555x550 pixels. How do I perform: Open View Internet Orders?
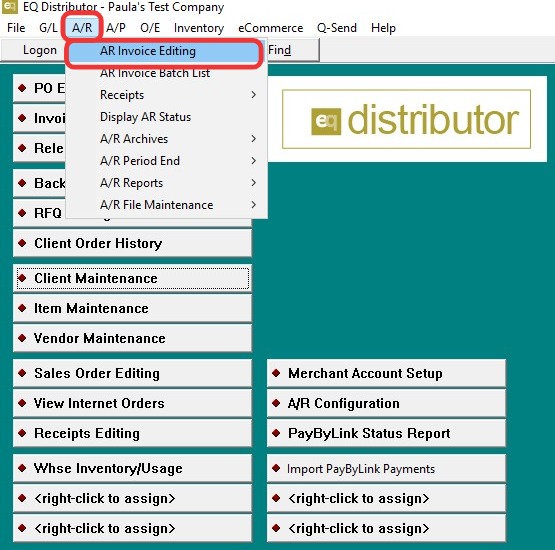click(x=132, y=403)
